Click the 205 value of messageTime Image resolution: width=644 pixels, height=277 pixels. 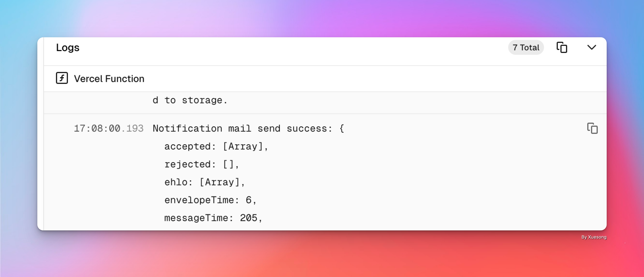[248, 218]
